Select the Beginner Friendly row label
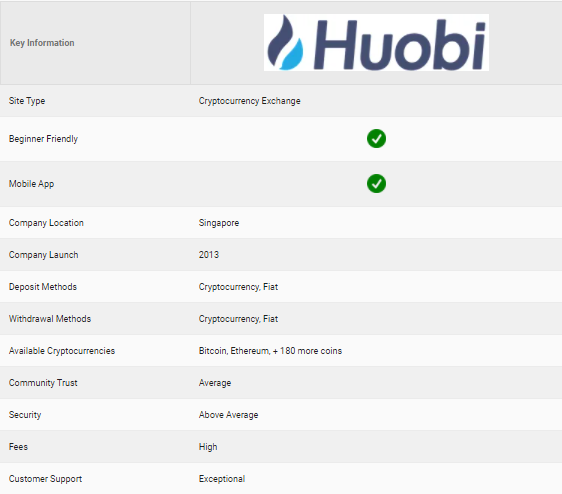 click(x=43, y=139)
